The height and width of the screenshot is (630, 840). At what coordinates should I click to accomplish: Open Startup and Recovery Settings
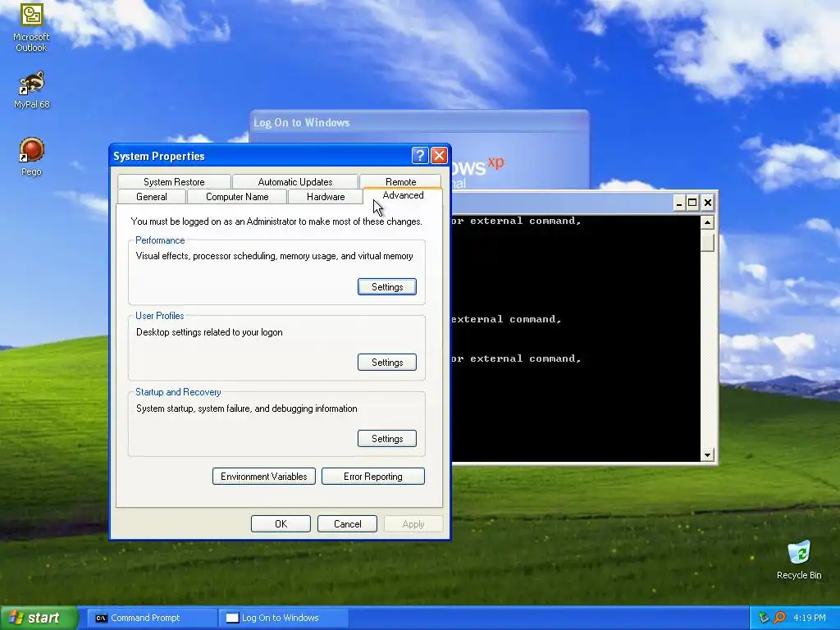click(387, 438)
